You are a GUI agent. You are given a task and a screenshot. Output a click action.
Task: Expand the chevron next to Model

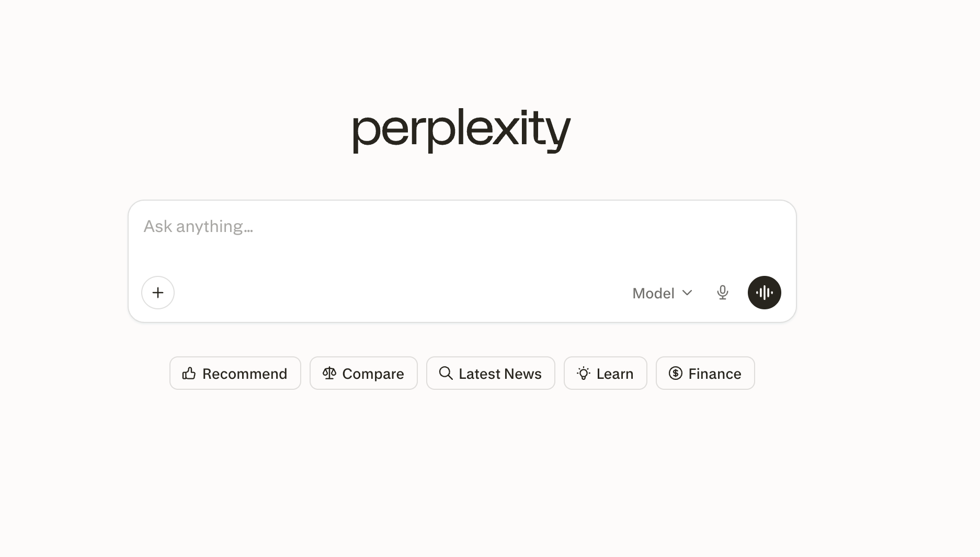click(x=687, y=293)
